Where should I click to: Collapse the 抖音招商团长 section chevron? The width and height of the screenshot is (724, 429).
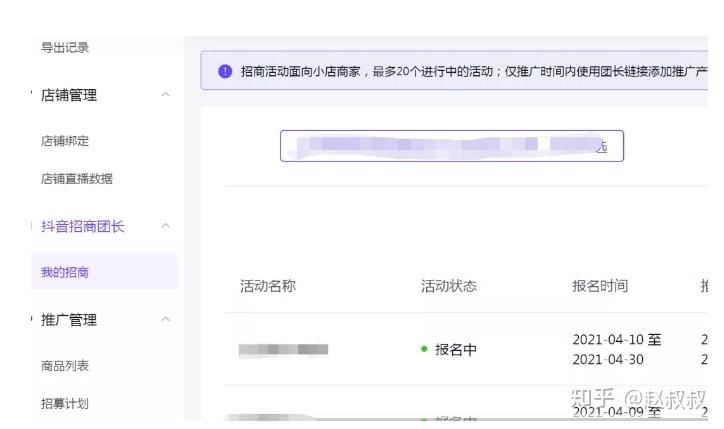point(165,226)
